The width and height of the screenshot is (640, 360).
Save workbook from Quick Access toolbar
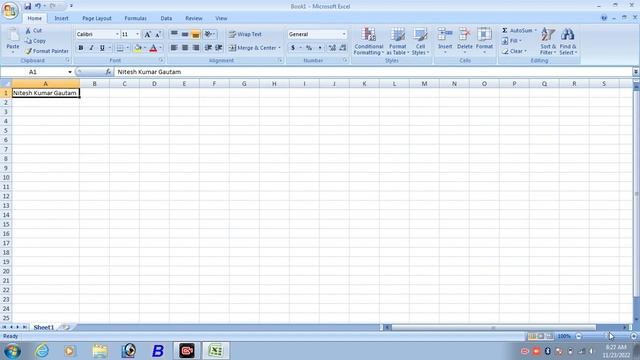pyautogui.click(x=27, y=6)
